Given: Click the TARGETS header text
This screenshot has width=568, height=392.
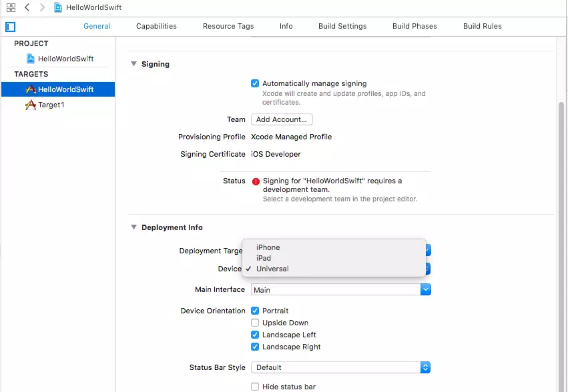Looking at the screenshot, I should (31, 74).
